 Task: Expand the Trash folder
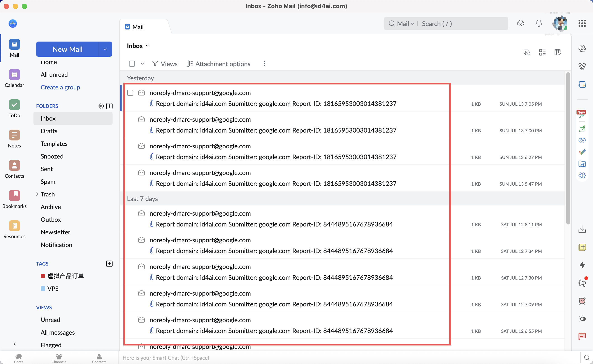click(37, 194)
